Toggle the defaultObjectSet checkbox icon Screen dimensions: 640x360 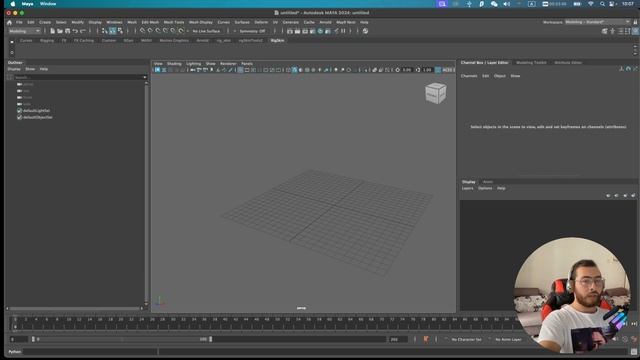[x=19, y=117]
